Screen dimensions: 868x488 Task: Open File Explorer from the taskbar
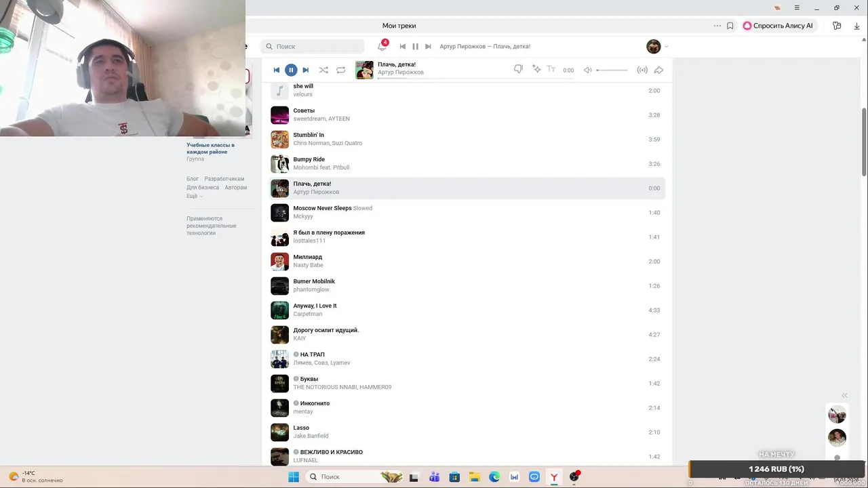click(x=475, y=477)
